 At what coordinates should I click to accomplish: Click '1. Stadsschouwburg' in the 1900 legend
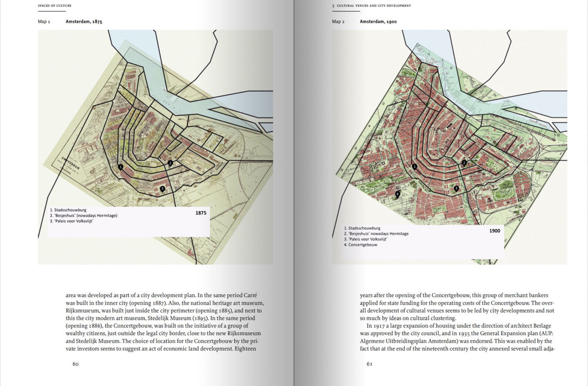coord(362,228)
